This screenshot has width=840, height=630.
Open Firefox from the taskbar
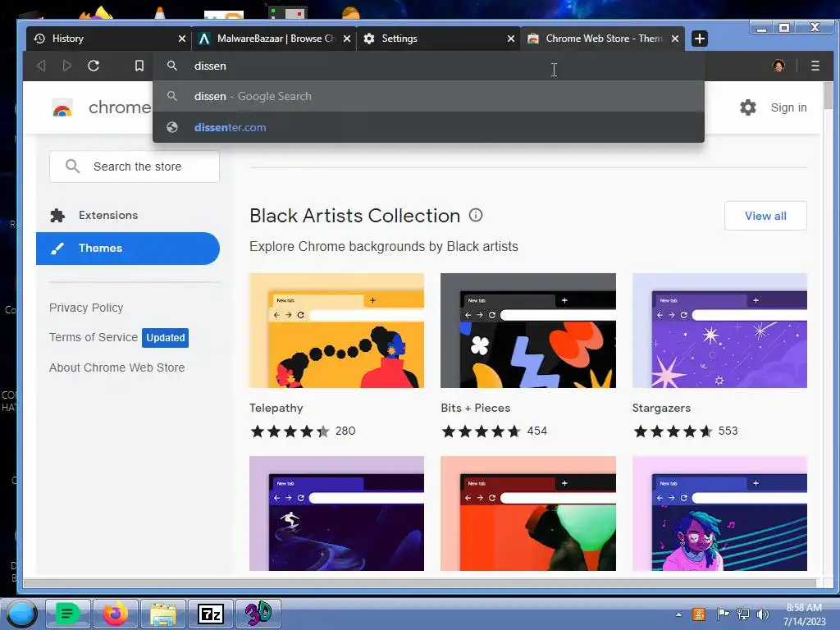pyautogui.click(x=115, y=614)
